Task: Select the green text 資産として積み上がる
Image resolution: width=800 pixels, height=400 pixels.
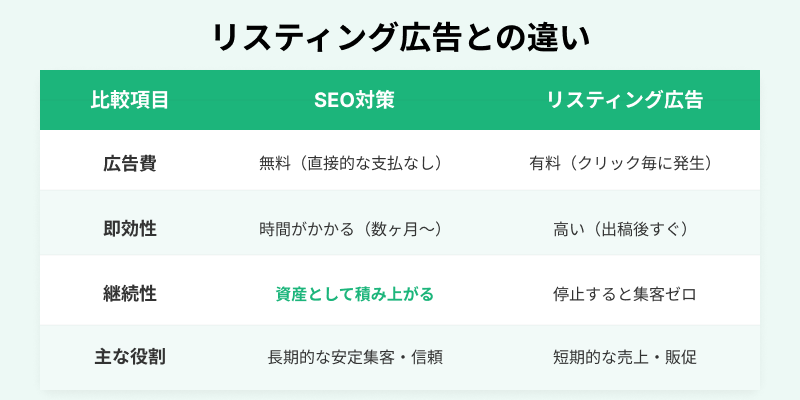Action: [354, 294]
